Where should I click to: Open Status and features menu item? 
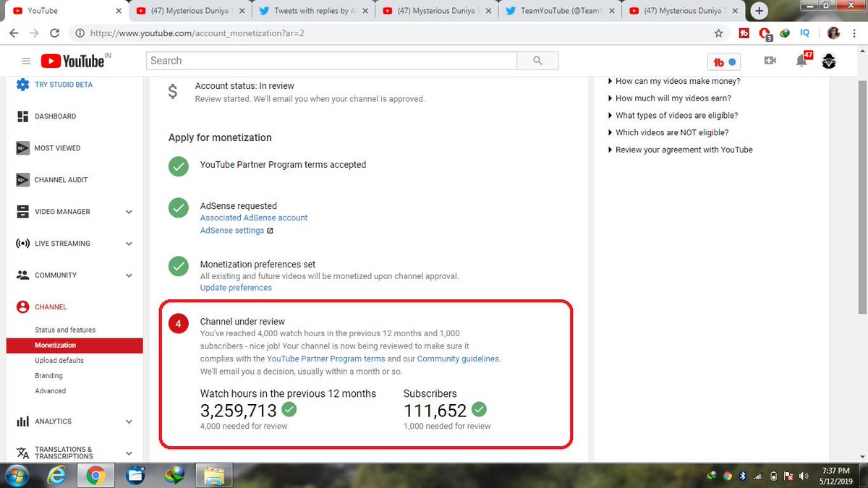65,330
